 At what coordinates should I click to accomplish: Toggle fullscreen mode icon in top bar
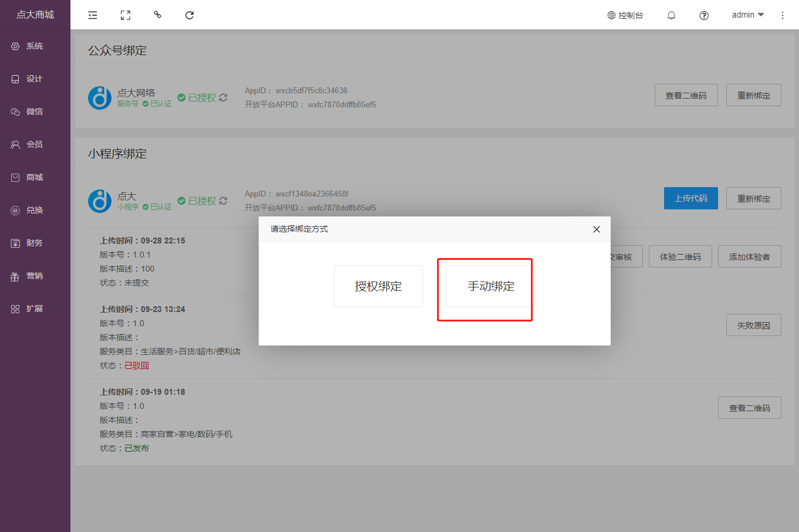point(126,15)
